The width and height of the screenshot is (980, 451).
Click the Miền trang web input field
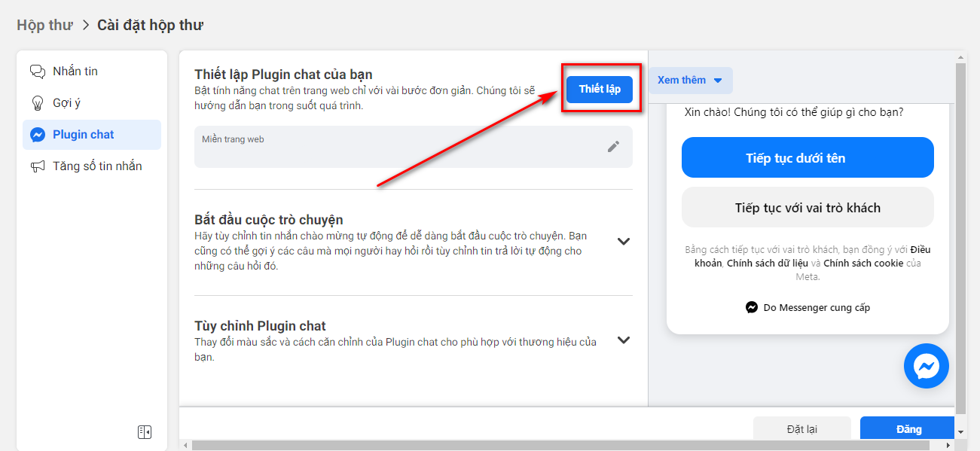(x=399, y=149)
